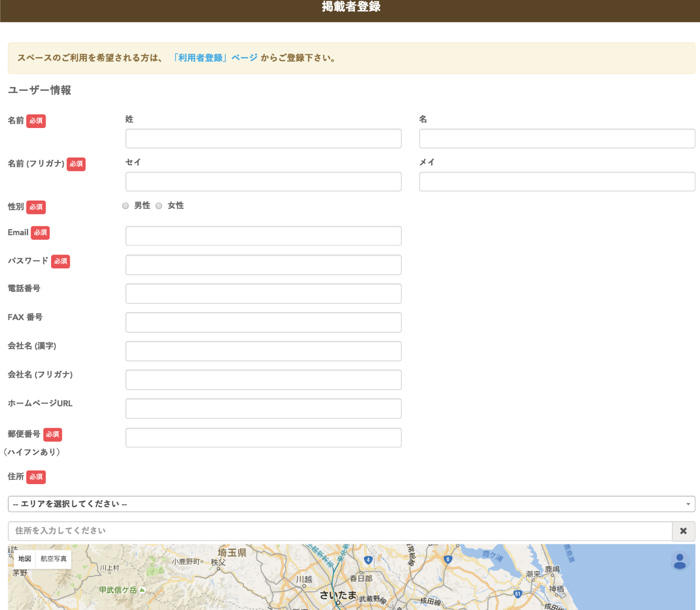The height and width of the screenshot is (610, 700).
Task: Switch map to 航空写真 view
Action: 54,559
